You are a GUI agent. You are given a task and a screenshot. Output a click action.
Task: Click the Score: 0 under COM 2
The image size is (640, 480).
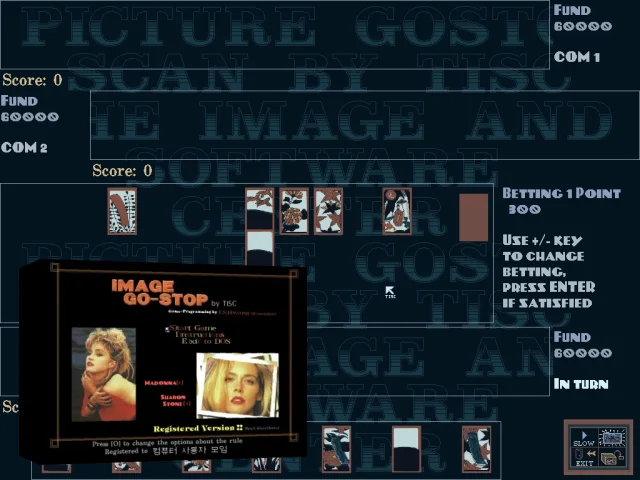coord(122,170)
